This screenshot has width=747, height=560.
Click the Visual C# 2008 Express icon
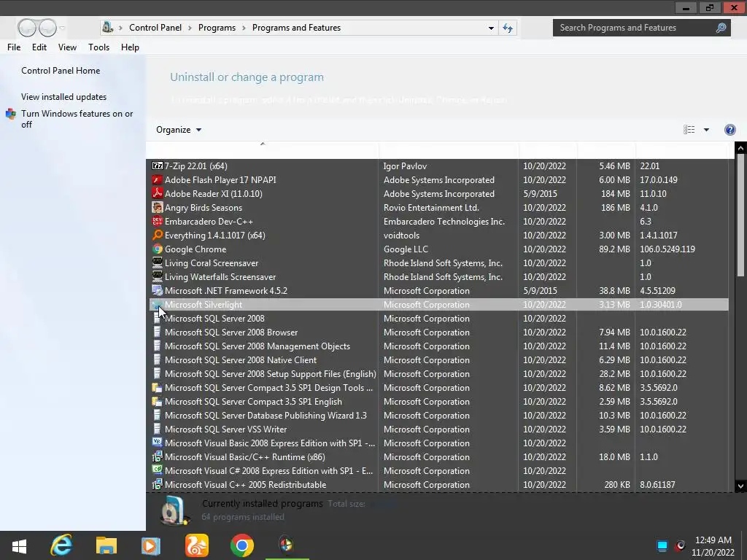[158, 470]
